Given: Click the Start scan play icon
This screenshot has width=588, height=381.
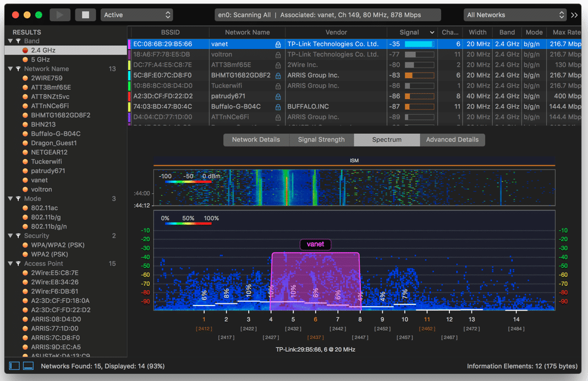Looking at the screenshot, I should coord(61,14).
